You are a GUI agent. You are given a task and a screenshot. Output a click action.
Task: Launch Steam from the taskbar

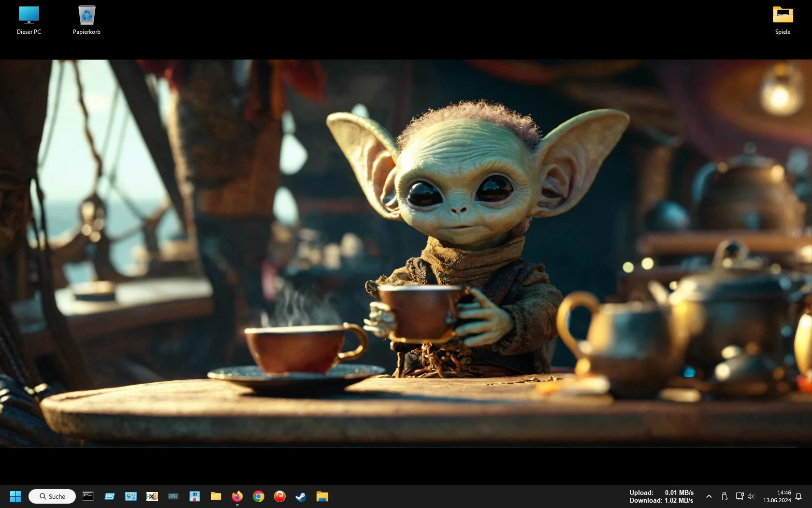[x=301, y=496]
